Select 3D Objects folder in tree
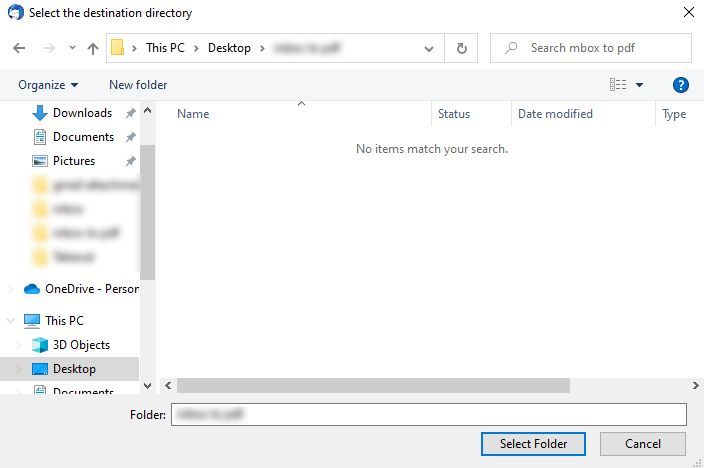Image resolution: width=704 pixels, height=468 pixels. (x=81, y=345)
